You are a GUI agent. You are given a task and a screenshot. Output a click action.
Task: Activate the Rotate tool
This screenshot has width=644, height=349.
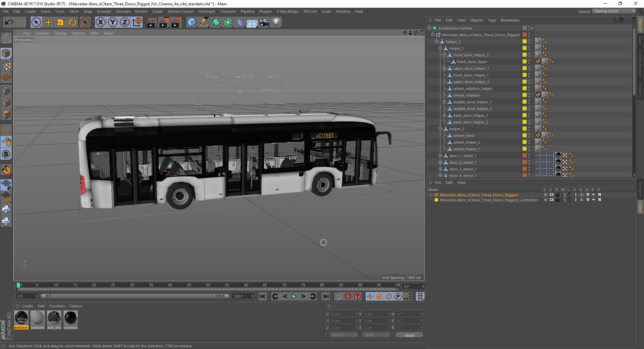click(x=72, y=22)
